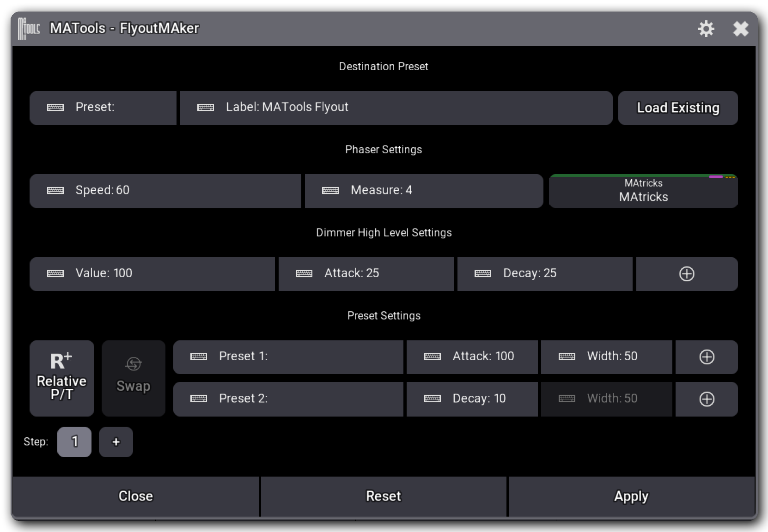
Task: Click the Reset button
Action: [x=384, y=496]
